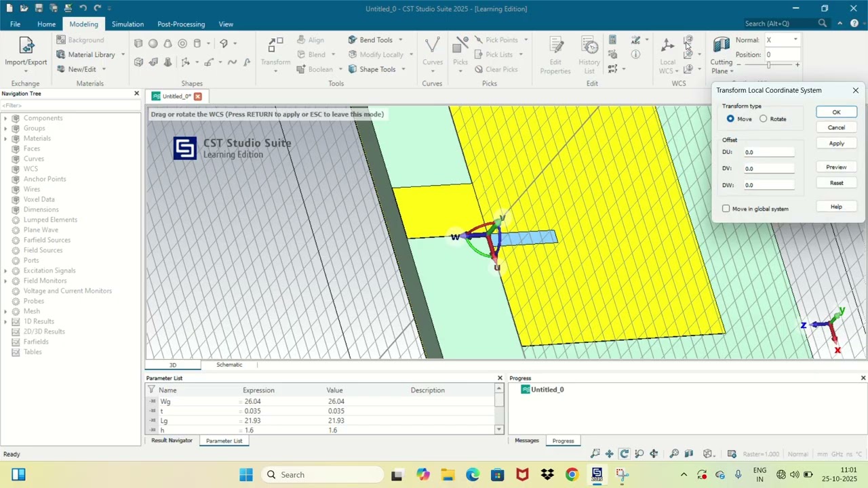Click Reset in the transform dialog

coord(836,183)
